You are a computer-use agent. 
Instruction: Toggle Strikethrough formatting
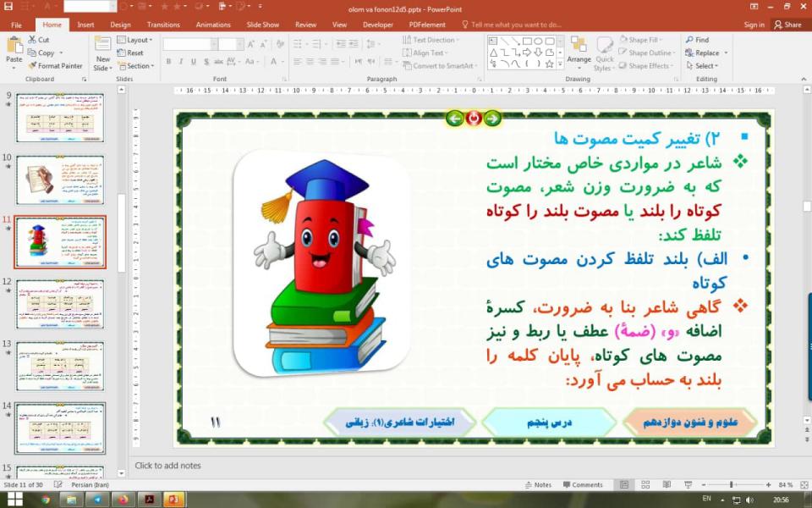218,62
